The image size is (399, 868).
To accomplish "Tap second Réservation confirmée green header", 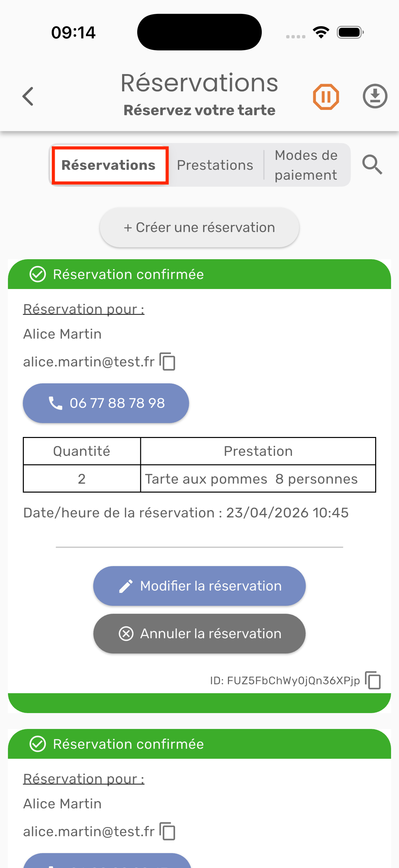I will (199, 744).
